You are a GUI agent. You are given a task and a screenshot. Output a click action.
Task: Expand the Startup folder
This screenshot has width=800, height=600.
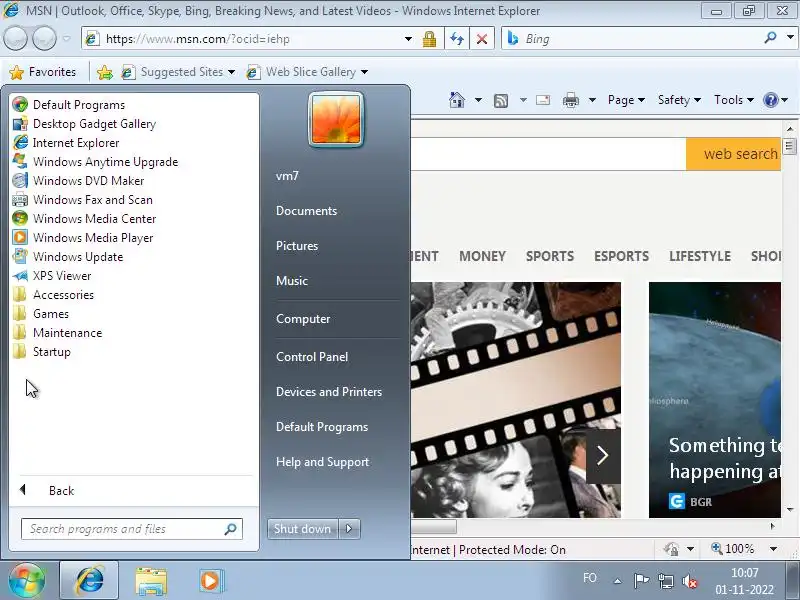tap(52, 352)
